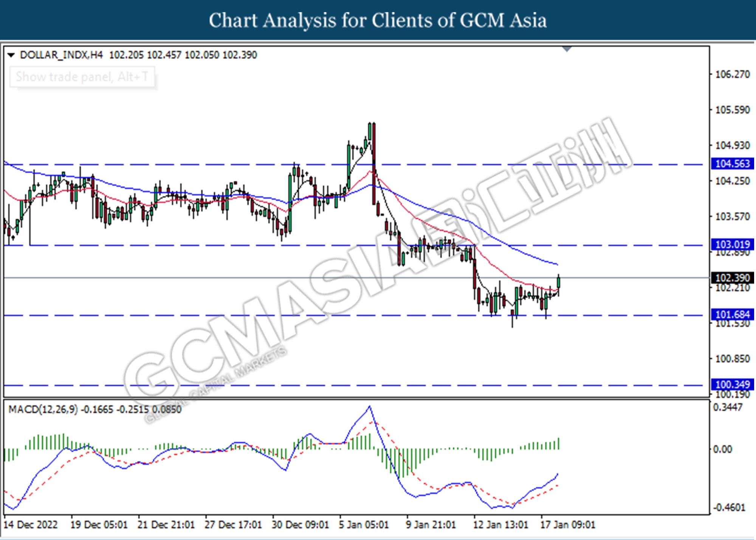Click the 5 Jan 05:01 time label
This screenshot has width=756, height=540.
pyautogui.click(x=364, y=525)
